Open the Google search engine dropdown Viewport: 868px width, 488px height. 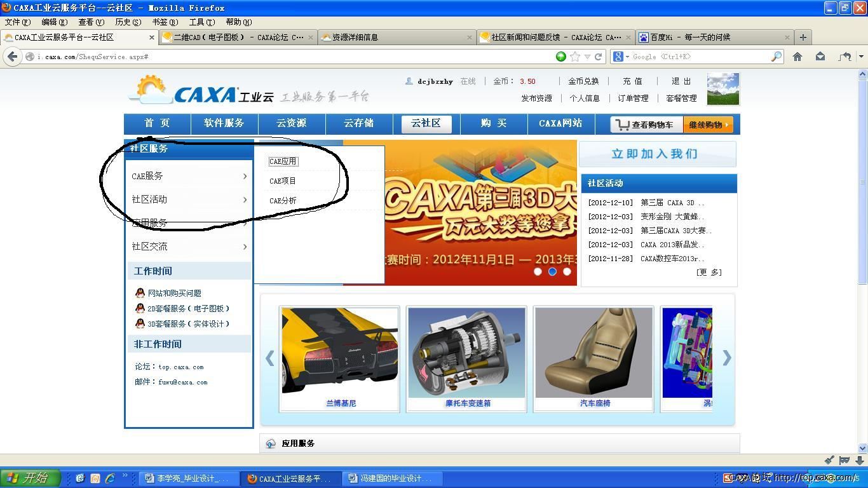click(x=620, y=57)
